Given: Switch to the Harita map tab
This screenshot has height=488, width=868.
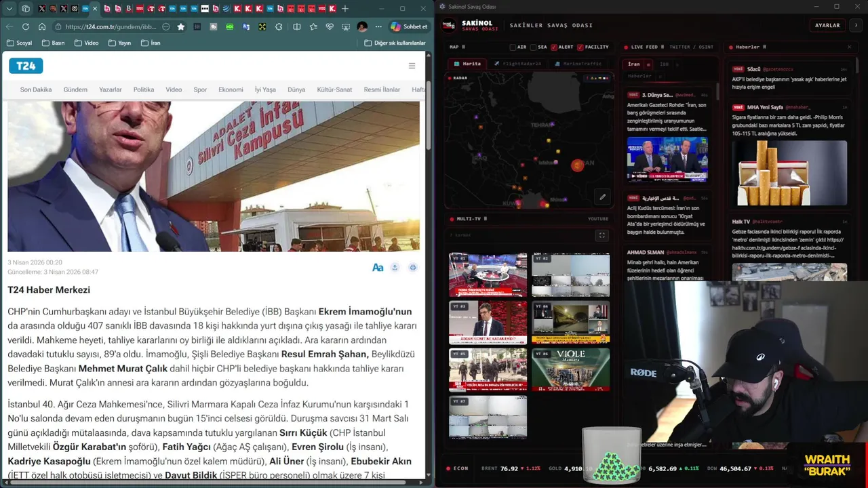Looking at the screenshot, I should 467,64.
